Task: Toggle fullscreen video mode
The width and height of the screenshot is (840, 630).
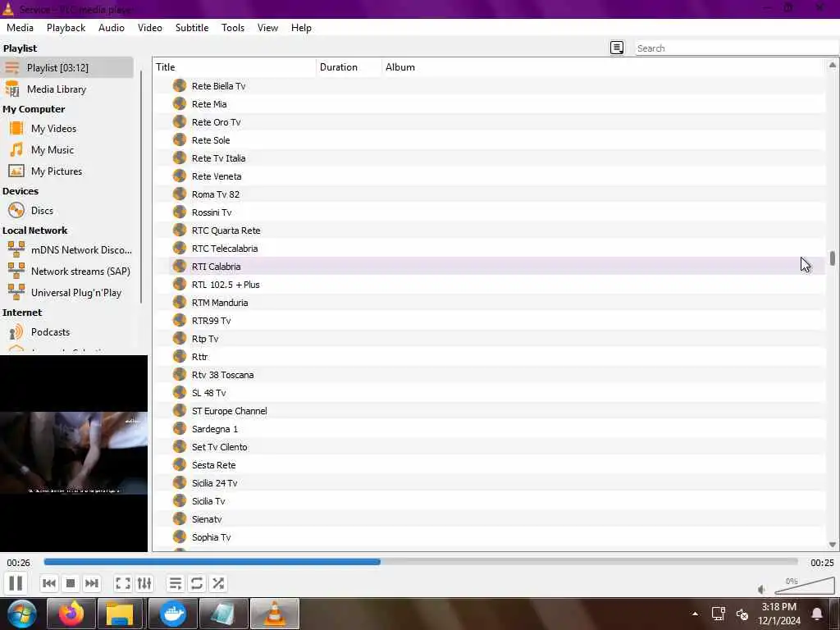Action: pos(123,583)
